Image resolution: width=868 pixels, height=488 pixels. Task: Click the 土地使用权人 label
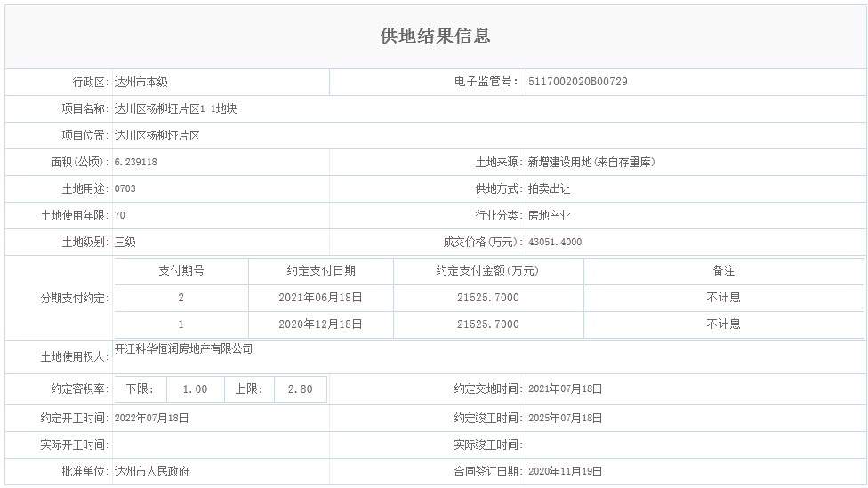[75, 357]
